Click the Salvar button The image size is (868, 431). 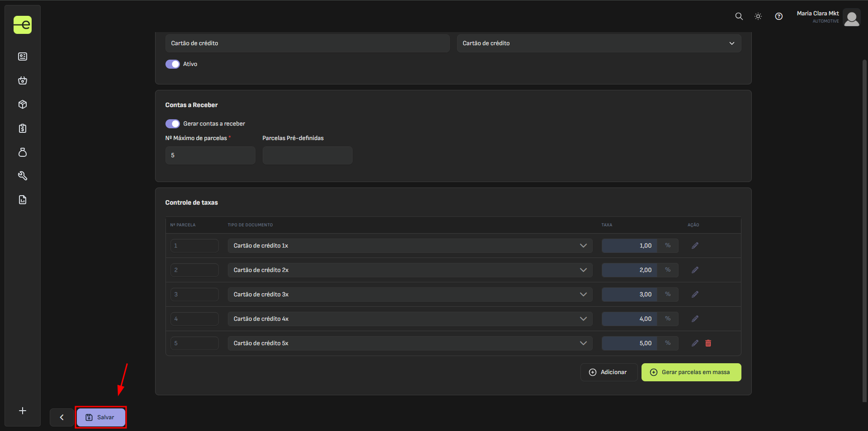tap(101, 417)
